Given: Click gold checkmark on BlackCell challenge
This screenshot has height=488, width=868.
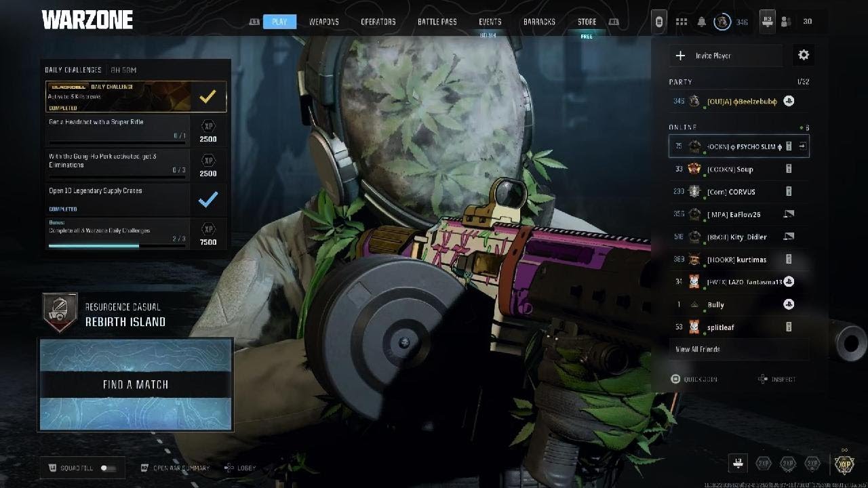Looking at the screenshot, I should 208,97.
